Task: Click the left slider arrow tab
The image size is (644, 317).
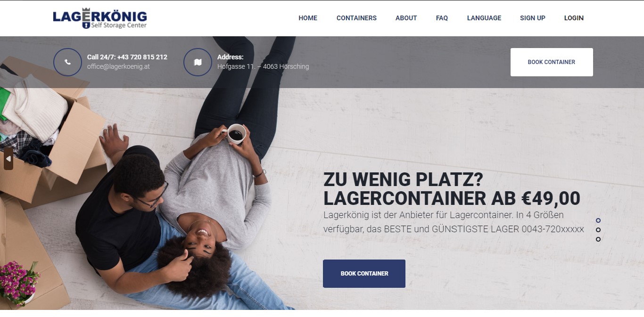Action: pyautogui.click(x=8, y=159)
